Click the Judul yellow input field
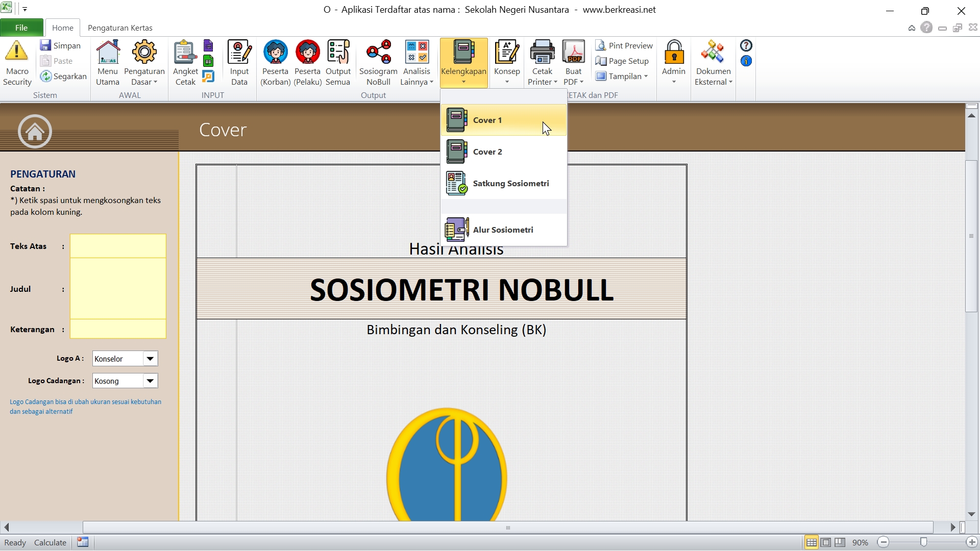This screenshot has height=551, width=980. pyautogui.click(x=118, y=289)
